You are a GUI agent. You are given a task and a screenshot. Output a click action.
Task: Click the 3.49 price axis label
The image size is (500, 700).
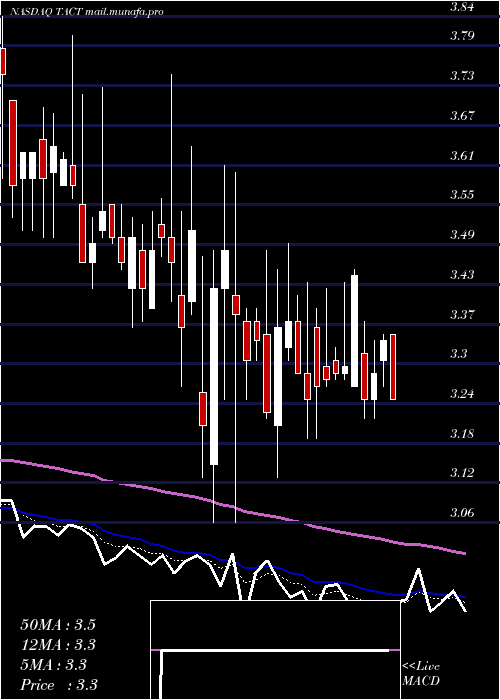click(462, 234)
